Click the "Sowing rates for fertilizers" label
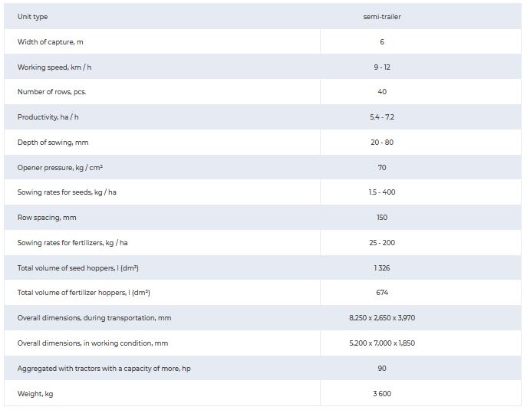This screenshot has height=420, width=527. click(73, 243)
